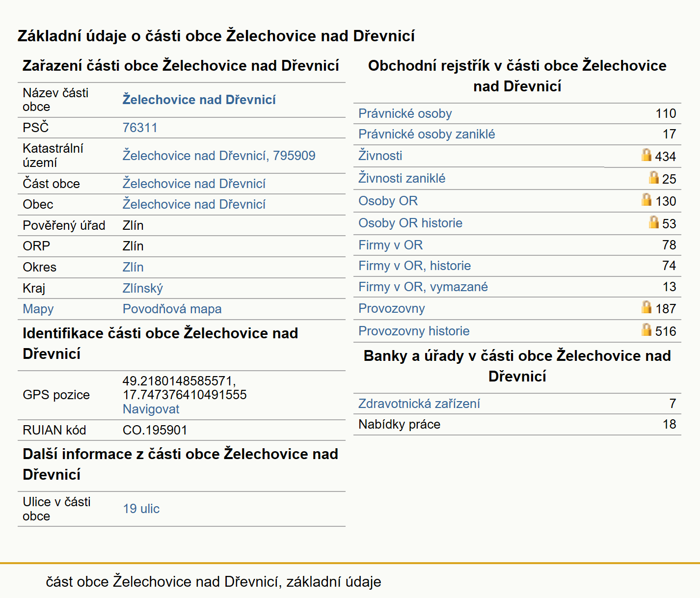Click the PSČ row label

click(x=35, y=128)
